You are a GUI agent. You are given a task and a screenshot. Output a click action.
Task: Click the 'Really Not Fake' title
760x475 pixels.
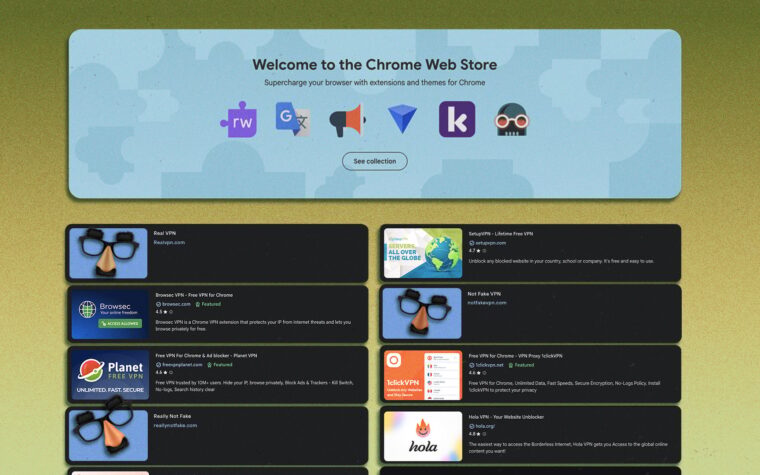coord(172,416)
